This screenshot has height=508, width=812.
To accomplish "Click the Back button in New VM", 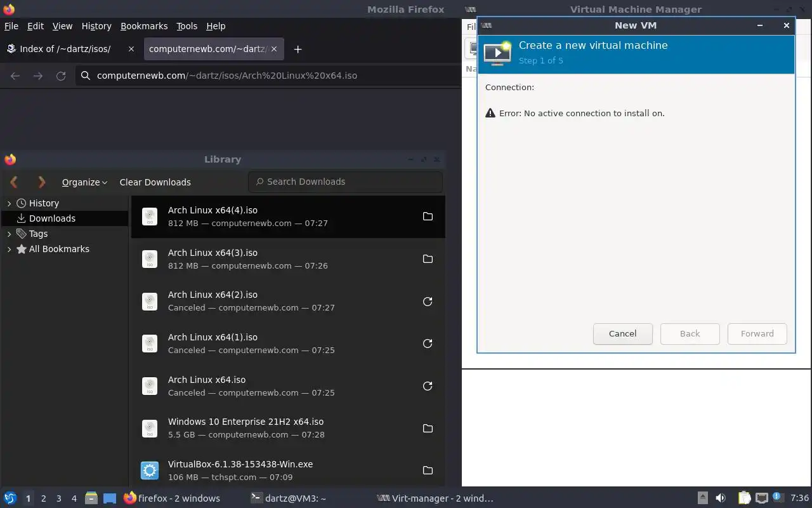I will click(690, 333).
